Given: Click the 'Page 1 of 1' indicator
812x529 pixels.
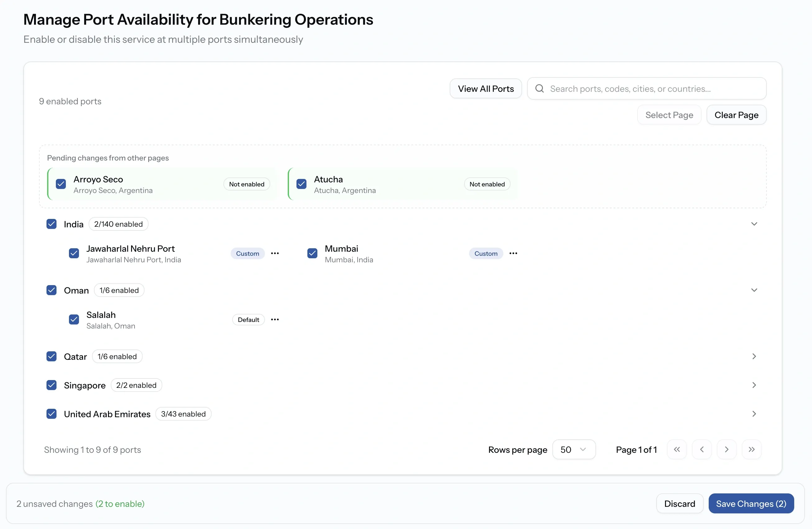Looking at the screenshot, I should (636, 450).
